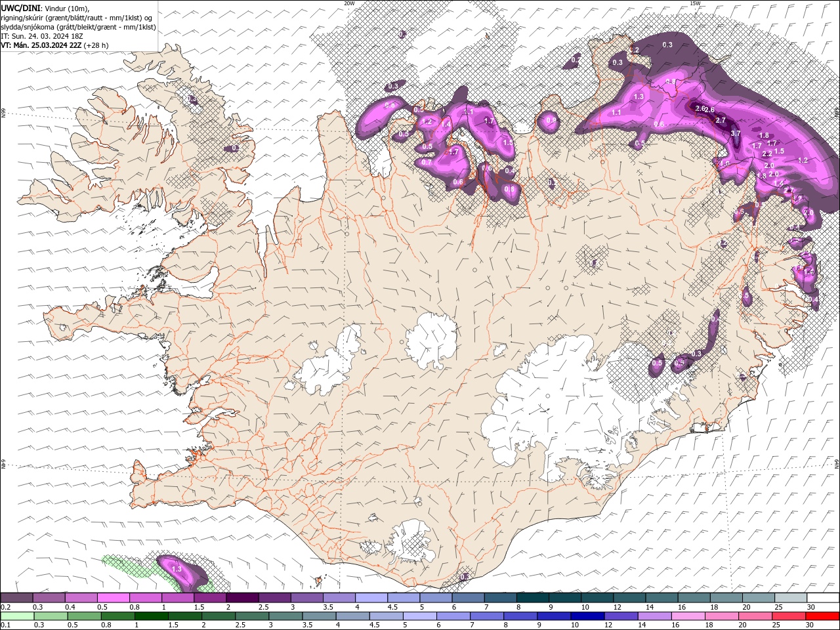Click the 15W longitude label at top
This screenshot has height=630, width=840.
click(x=695, y=3)
